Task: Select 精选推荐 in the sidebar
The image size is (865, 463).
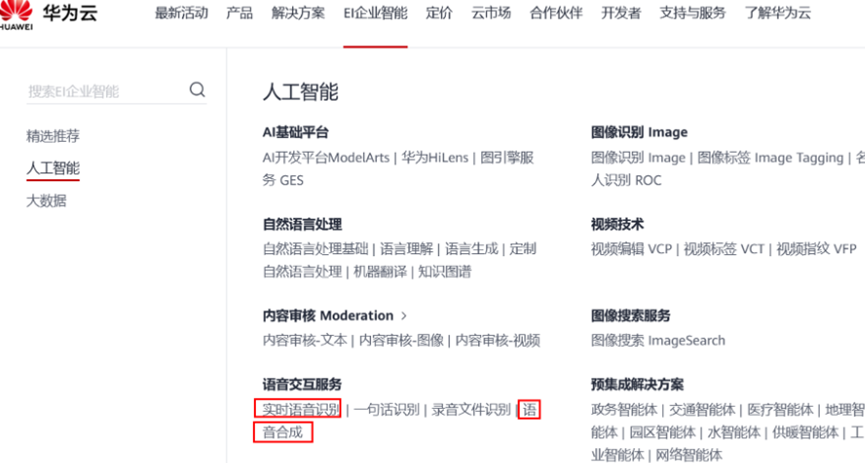Action: click(53, 136)
